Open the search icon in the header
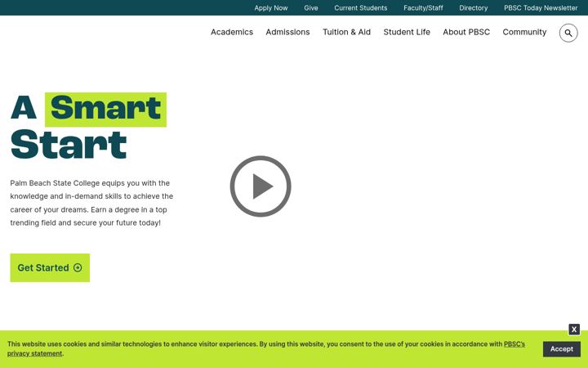Image resolution: width=588 pixels, height=368 pixels. 568,33
